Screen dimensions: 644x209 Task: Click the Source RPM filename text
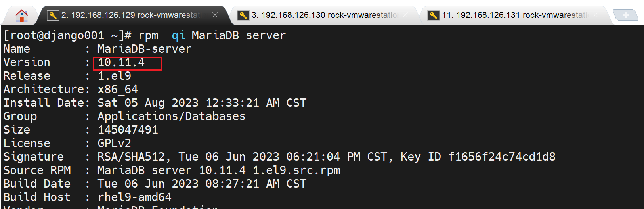tap(219, 171)
